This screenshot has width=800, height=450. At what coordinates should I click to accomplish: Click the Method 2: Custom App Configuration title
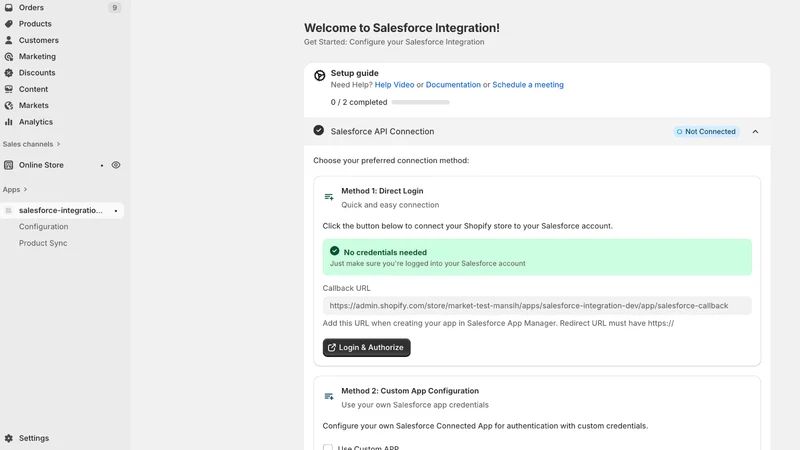coord(410,391)
